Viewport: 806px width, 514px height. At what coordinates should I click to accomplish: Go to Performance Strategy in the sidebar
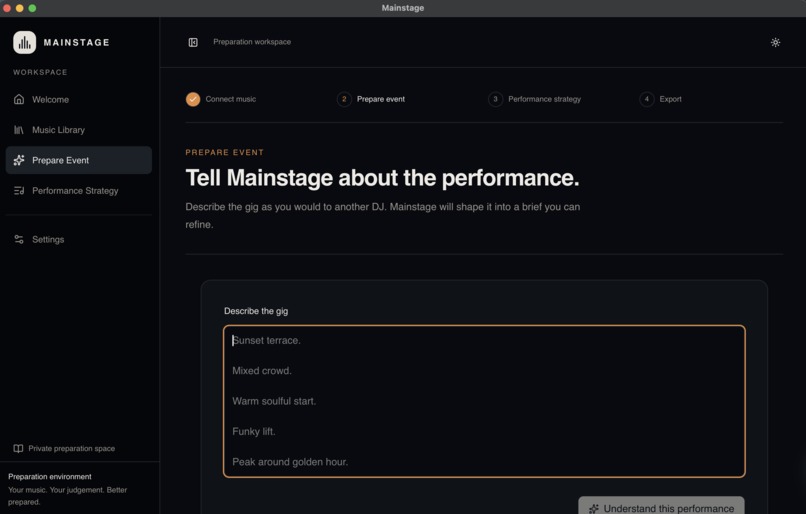(x=79, y=191)
